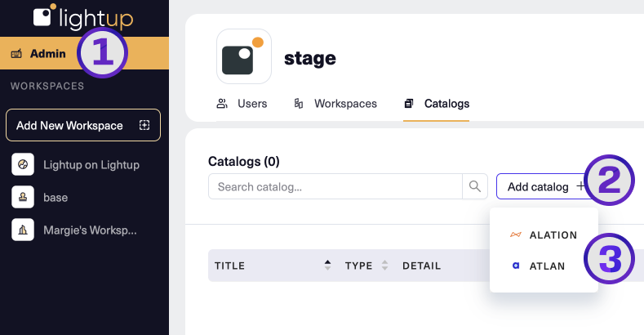Click the stage organization logo thumbnail
The width and height of the screenshot is (644, 335).
[x=244, y=56]
